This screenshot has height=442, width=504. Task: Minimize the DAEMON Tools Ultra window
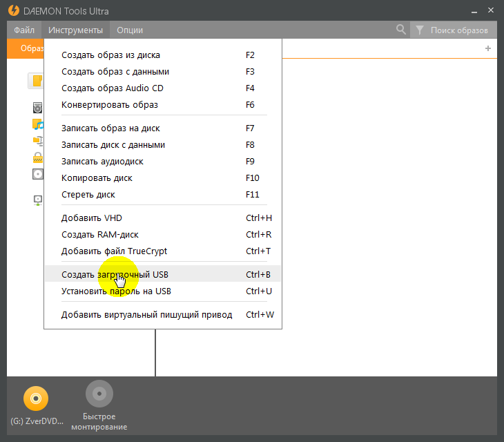pos(474,12)
